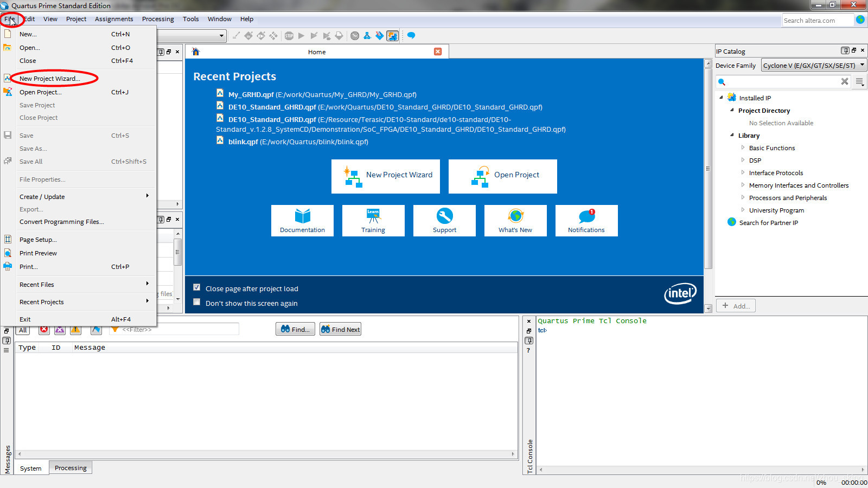Expand Memory Interfaces and Controllers category
This screenshot has height=488, width=868.
(x=743, y=185)
